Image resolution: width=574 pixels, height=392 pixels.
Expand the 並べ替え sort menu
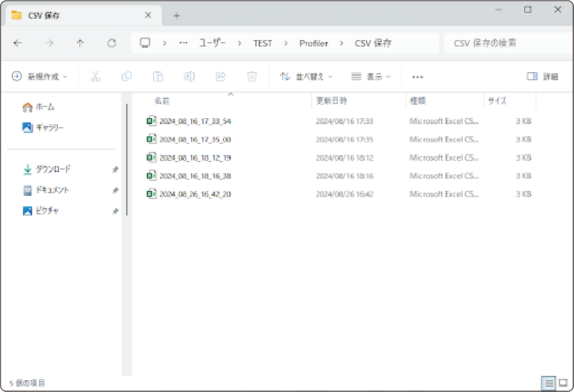pos(306,76)
